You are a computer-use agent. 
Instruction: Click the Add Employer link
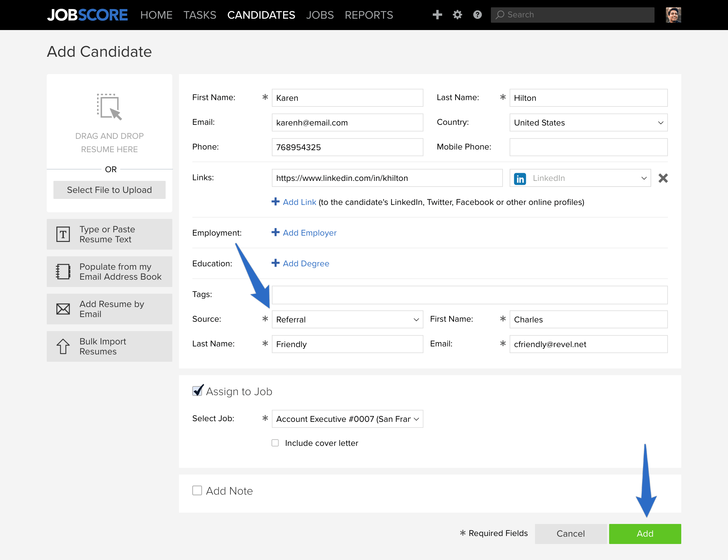pyautogui.click(x=310, y=233)
